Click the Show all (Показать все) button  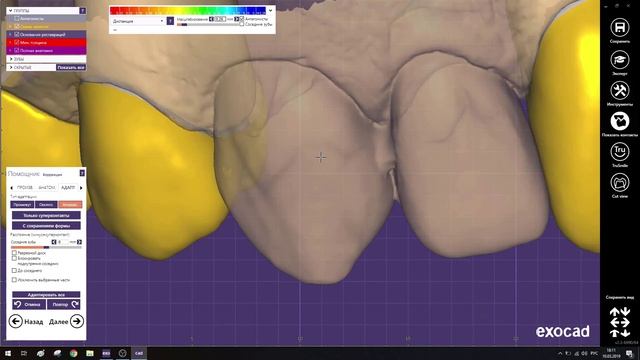tap(71, 67)
